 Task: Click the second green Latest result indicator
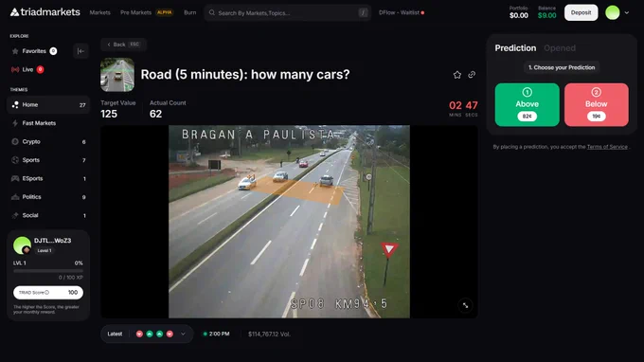[159, 335]
